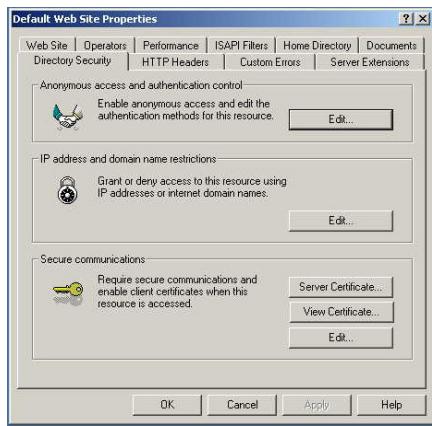
Task: Edit anonymous access and authentication settings
Action: tap(341, 119)
